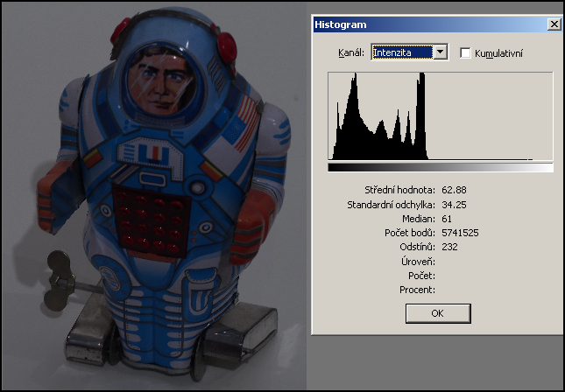Click the Intenzita channel combo box field
Viewport: 565px width, 392px height.
403,52
